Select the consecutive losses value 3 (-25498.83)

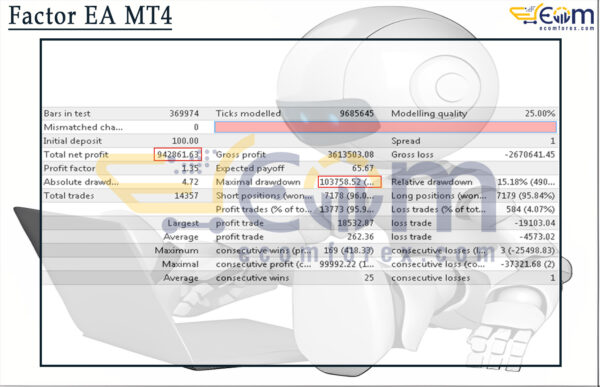tap(528, 251)
